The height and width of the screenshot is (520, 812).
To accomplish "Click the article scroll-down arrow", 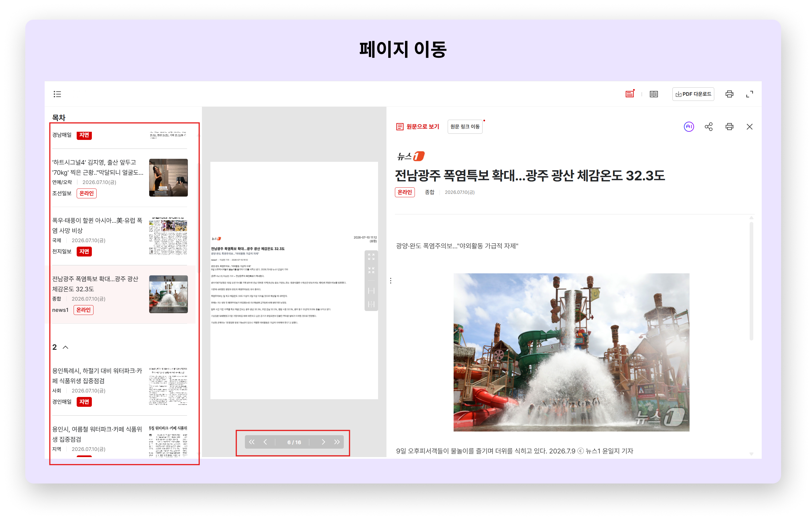I will (751, 454).
